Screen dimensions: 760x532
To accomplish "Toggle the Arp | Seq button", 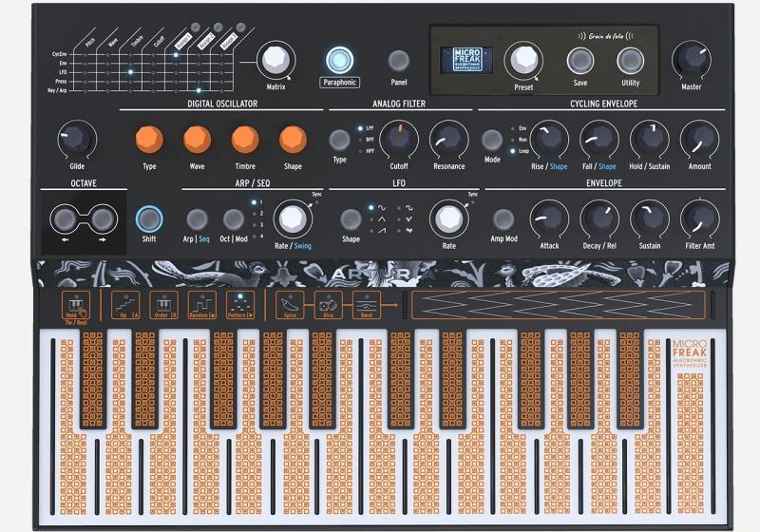I will coord(198,219).
